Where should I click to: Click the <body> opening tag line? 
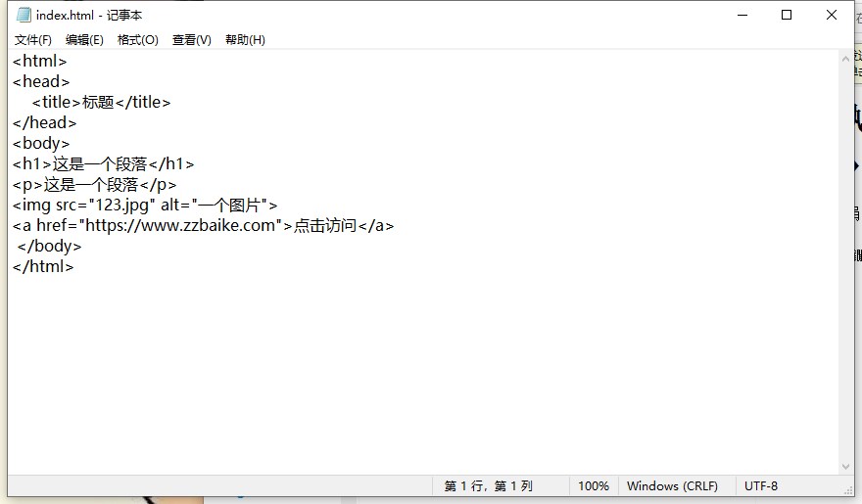(x=41, y=143)
